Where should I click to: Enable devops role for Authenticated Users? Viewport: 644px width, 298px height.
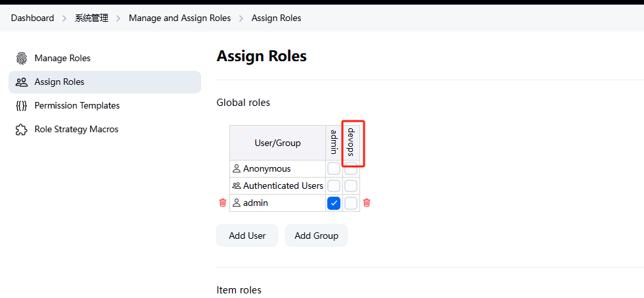(351, 186)
